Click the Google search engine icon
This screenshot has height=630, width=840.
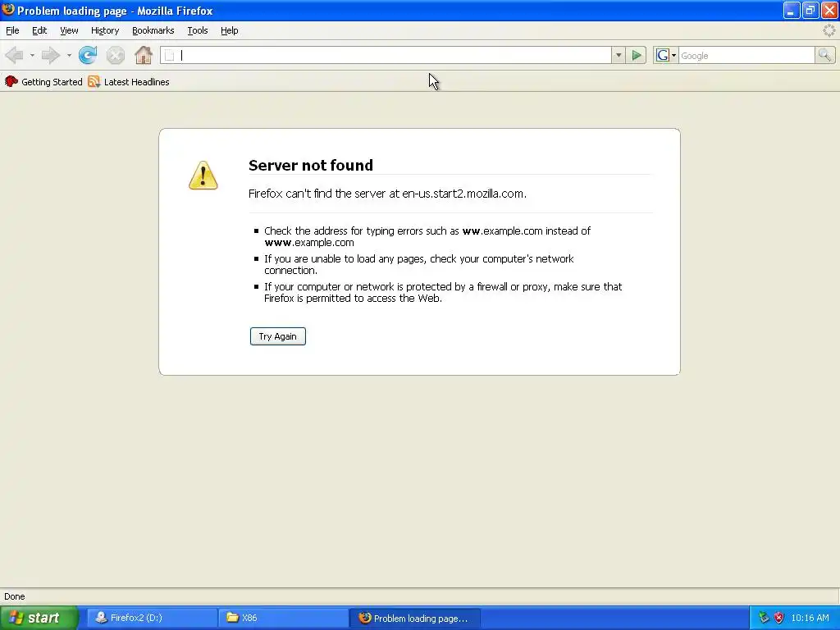(663, 55)
